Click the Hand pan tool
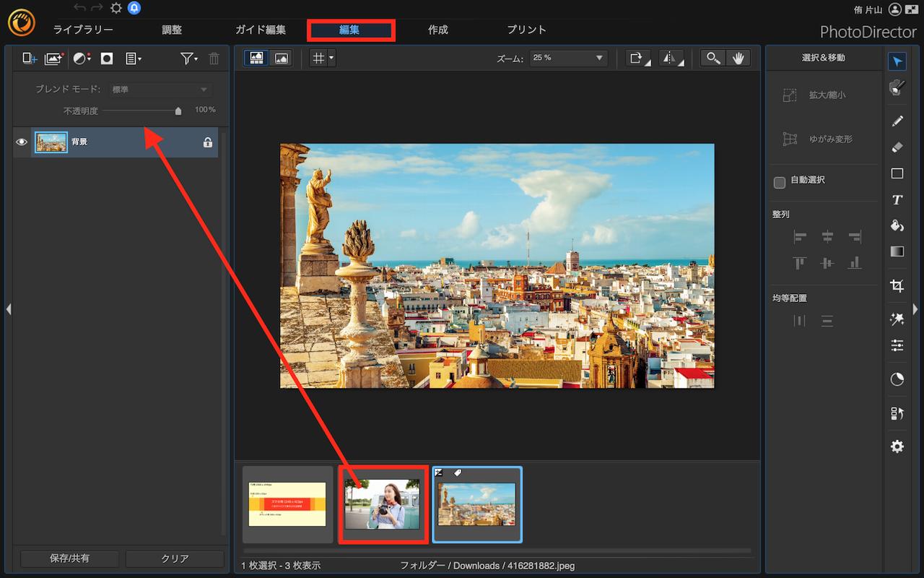 click(x=738, y=59)
